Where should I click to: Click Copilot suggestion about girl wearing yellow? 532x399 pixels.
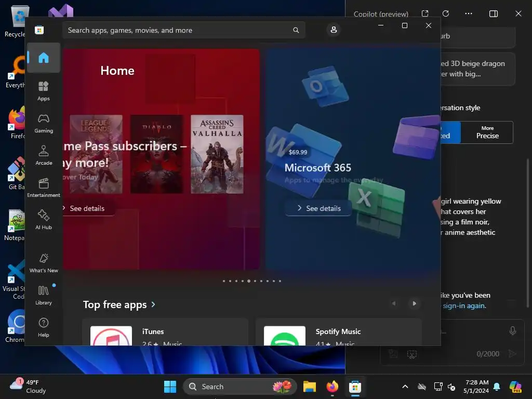pos(472,217)
